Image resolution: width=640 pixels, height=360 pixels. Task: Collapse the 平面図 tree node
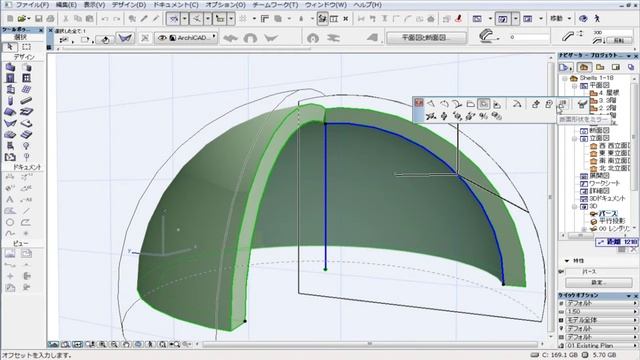[x=575, y=86]
